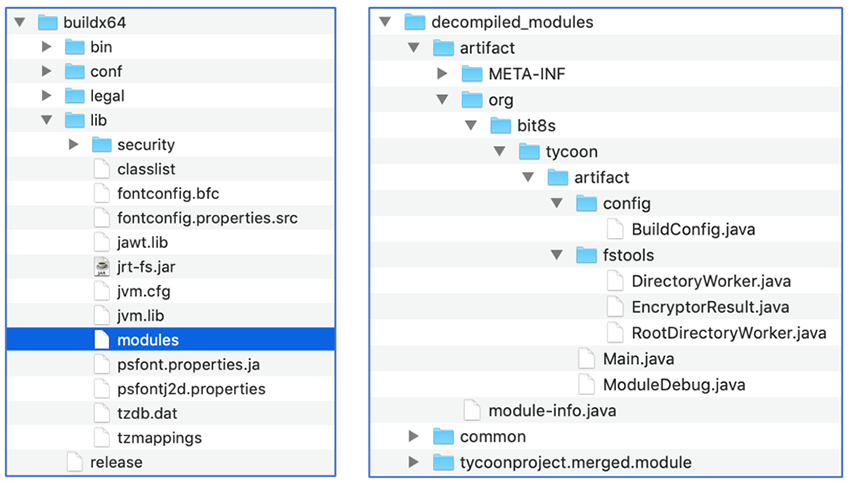The width and height of the screenshot is (850, 481).
Task: Expand the bin folder
Action: pos(46,47)
